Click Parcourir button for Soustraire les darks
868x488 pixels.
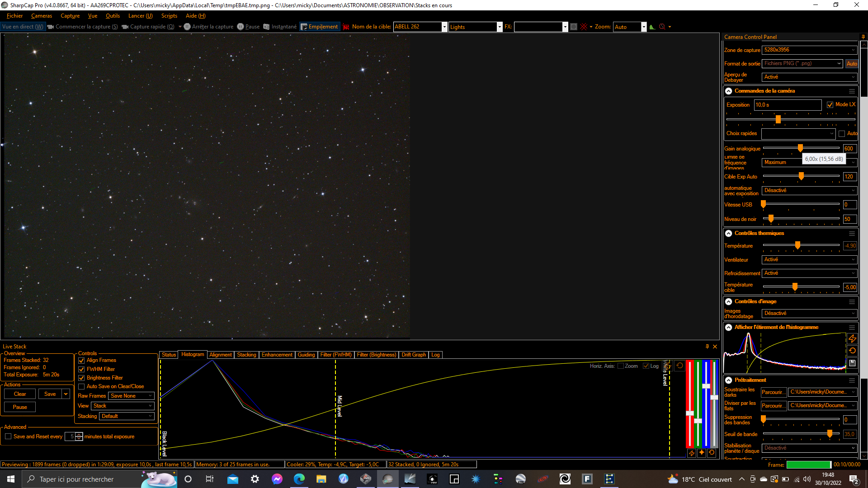point(774,392)
